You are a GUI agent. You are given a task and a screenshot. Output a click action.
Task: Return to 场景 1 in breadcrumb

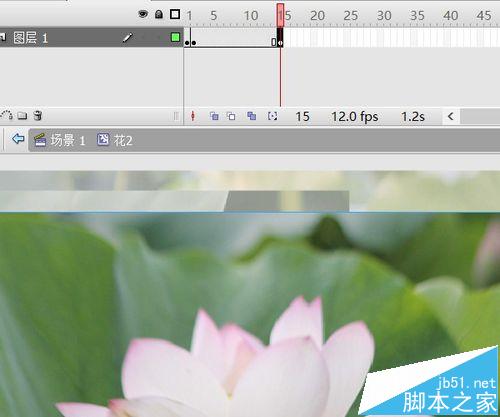click(60, 140)
